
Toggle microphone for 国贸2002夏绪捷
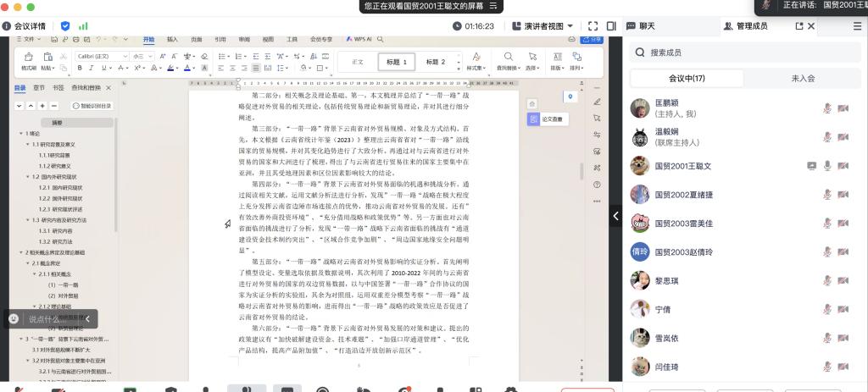pyautogui.click(x=827, y=195)
